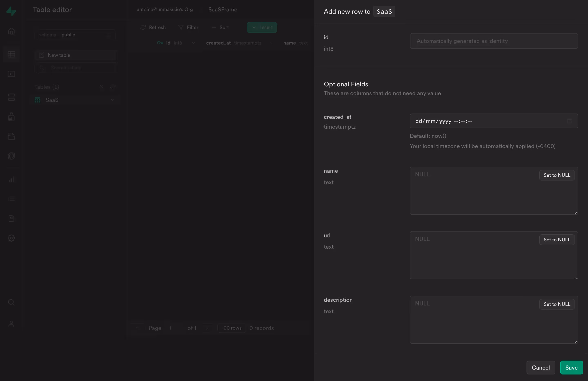Set the url field to NULL
The height and width of the screenshot is (381, 588).
pyautogui.click(x=557, y=240)
